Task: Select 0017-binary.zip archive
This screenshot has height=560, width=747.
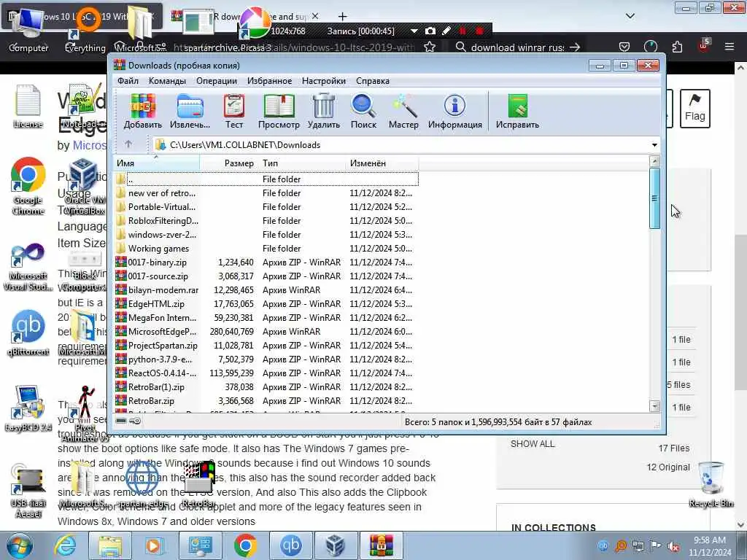Action: click(266, 262)
